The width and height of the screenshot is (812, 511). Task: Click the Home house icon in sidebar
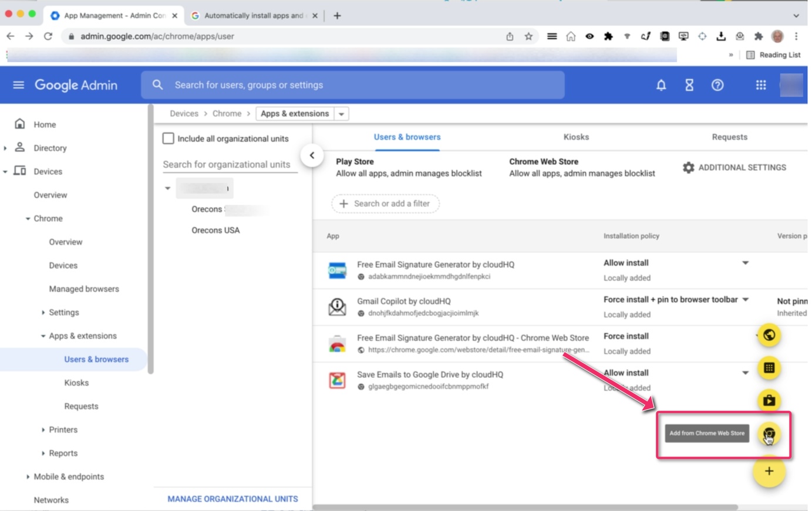20,124
